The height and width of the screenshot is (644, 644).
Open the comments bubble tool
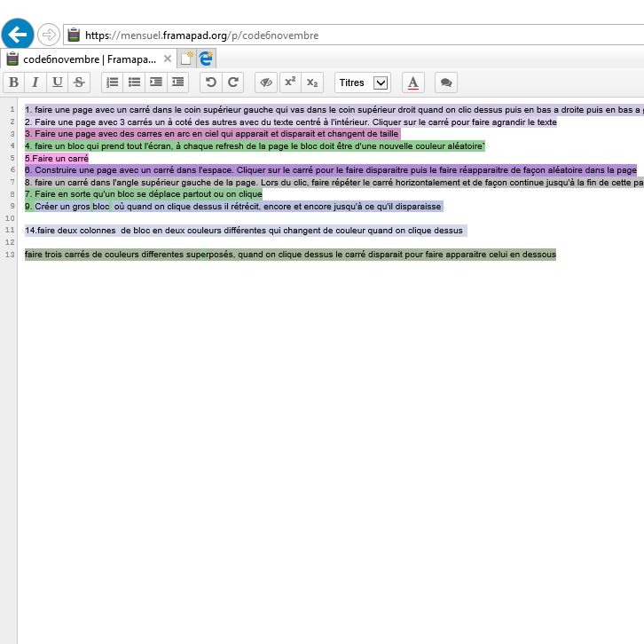(x=446, y=82)
